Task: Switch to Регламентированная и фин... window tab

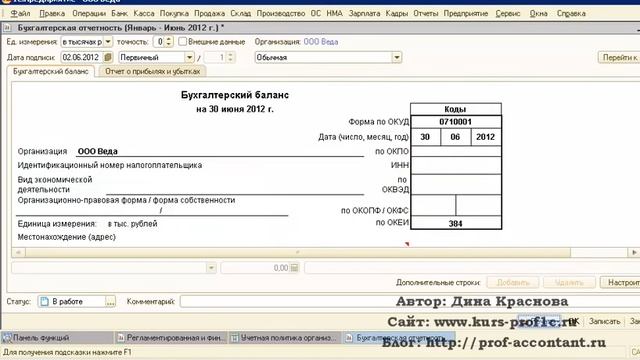Action: 171,338
